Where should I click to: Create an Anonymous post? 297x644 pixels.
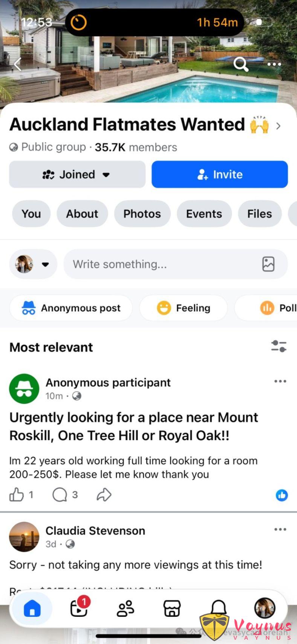pos(71,308)
